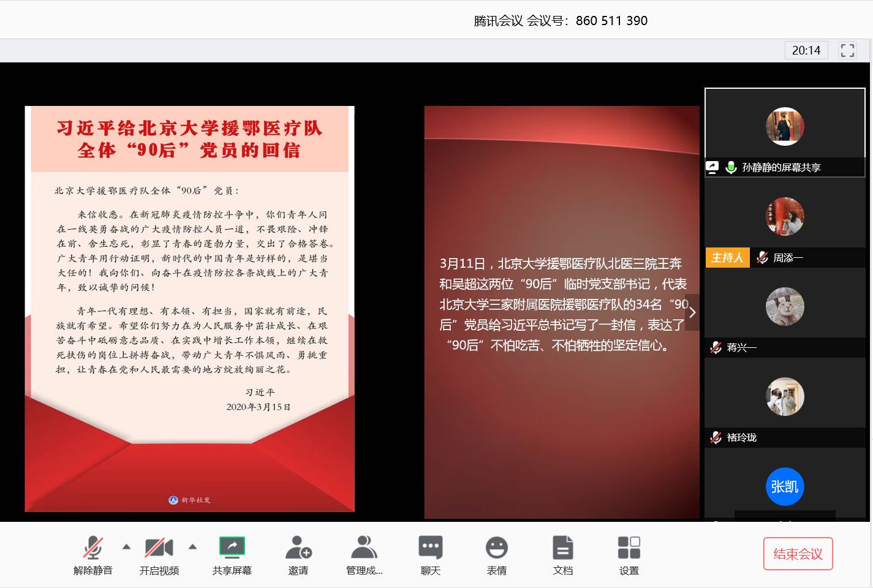
Task: Expand the video options arrow beside 开启视频
Action: pos(192,546)
